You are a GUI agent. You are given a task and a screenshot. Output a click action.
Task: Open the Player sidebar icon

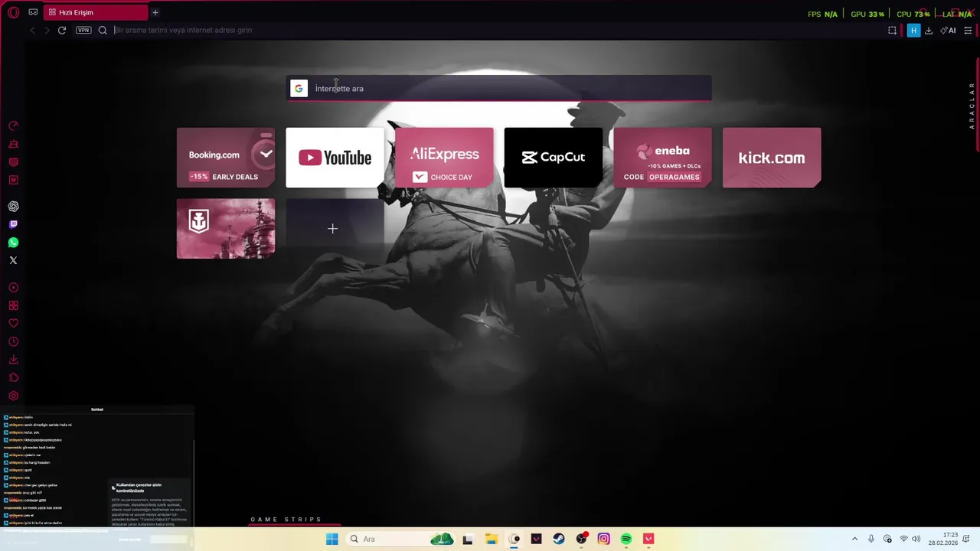point(13,288)
